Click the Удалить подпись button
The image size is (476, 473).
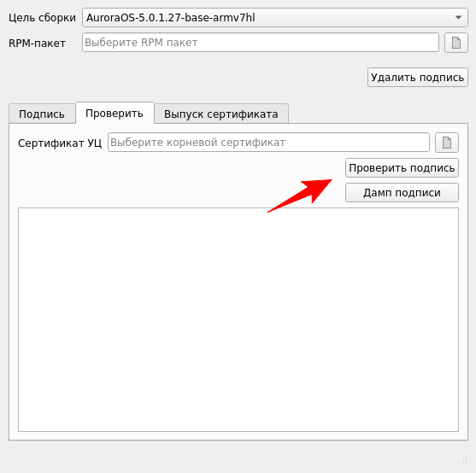point(417,78)
